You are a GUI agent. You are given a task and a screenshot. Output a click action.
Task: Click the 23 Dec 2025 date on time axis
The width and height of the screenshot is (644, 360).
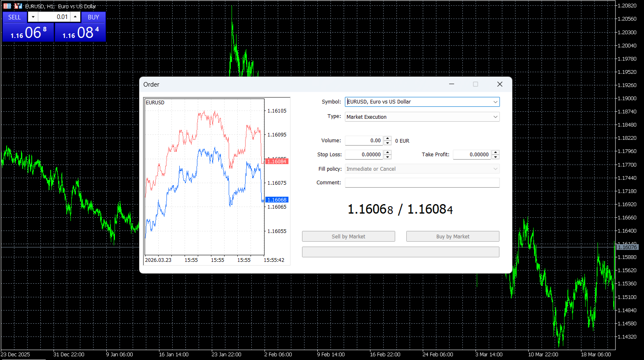(x=15, y=355)
